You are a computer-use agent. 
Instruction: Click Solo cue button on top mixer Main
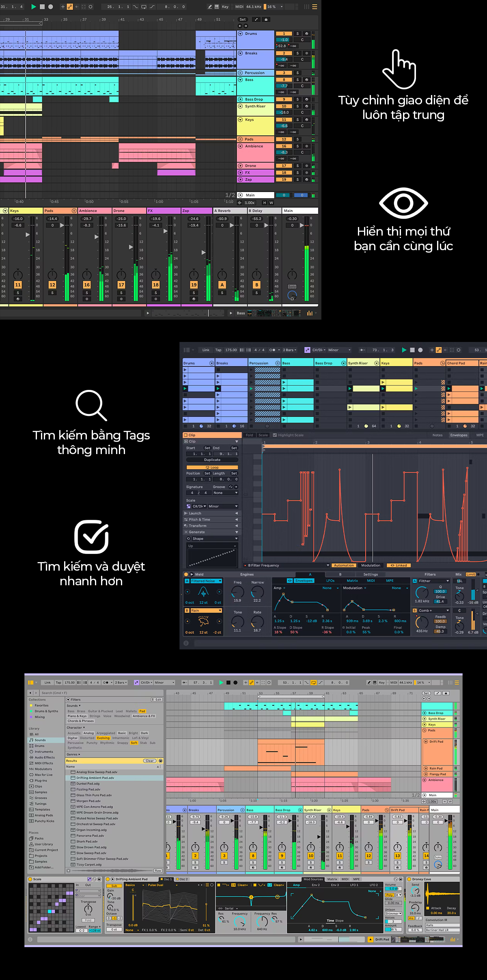click(292, 287)
